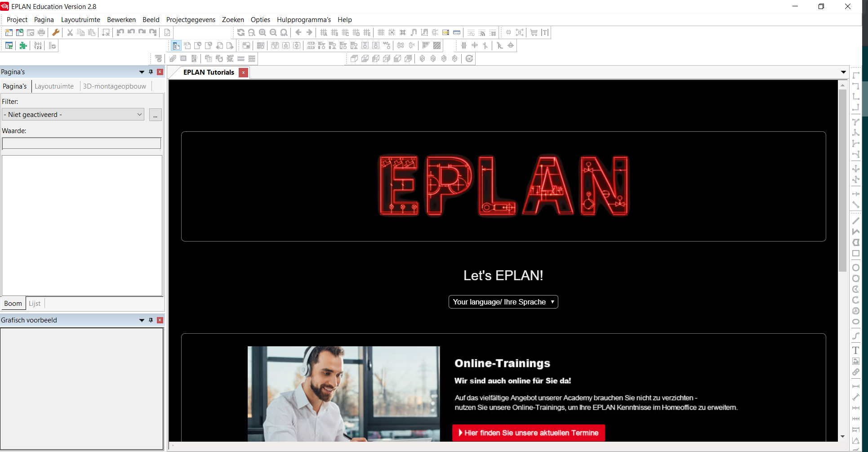Open the Beeld menu
This screenshot has height=452, width=868.
(151, 19)
